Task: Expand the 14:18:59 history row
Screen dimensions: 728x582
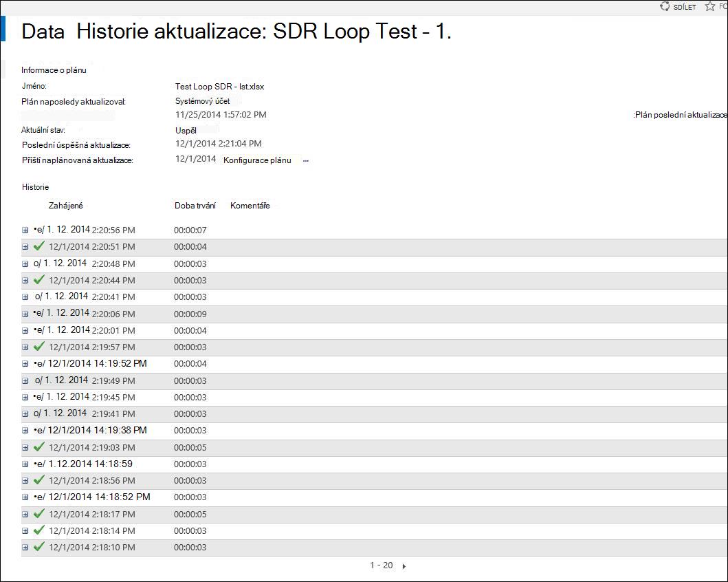Action: [25, 464]
